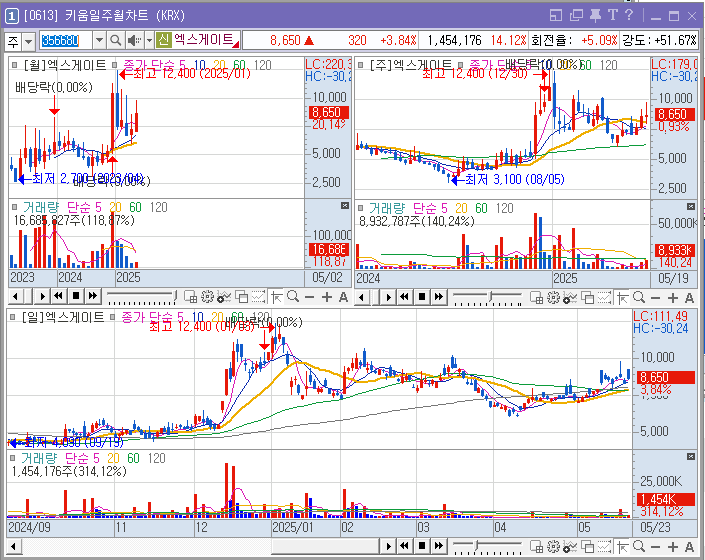Stop daily chart playback
This screenshot has width=705, height=560.
pyautogui.click(x=422, y=546)
